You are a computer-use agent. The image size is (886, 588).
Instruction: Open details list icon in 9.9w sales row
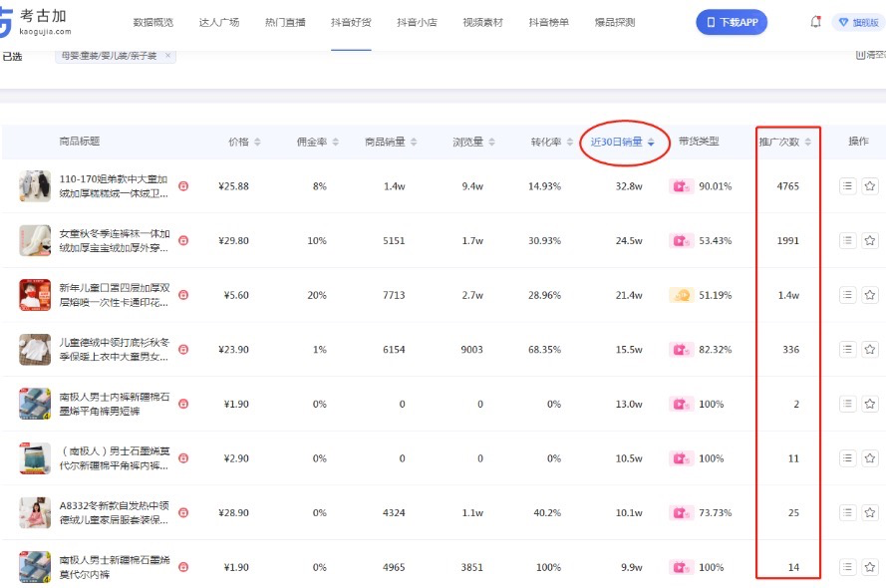[x=847, y=567]
